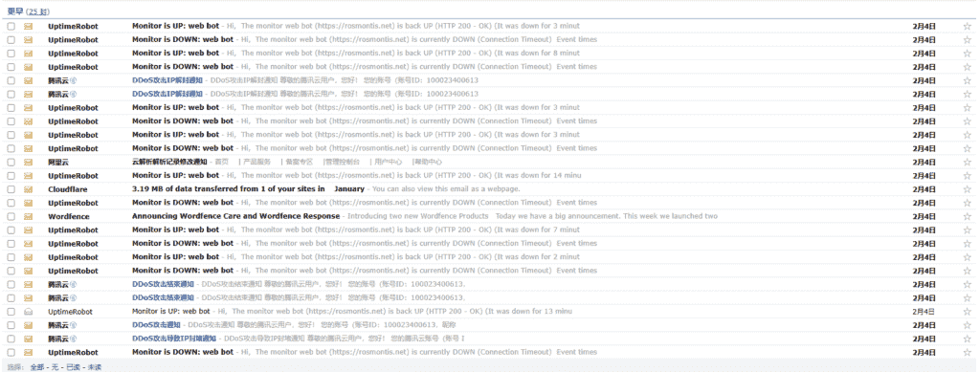
Task: Star the UptimeRobot 'down for 7 minut' email
Action: click(968, 230)
